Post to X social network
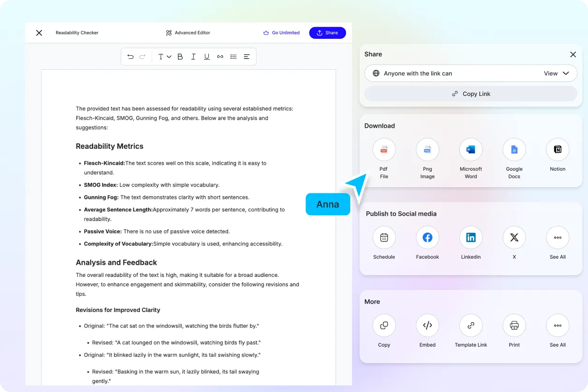 coord(514,238)
